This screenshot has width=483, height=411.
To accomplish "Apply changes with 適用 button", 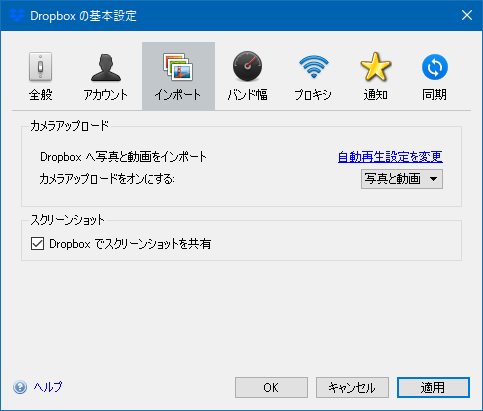I will click(433, 387).
